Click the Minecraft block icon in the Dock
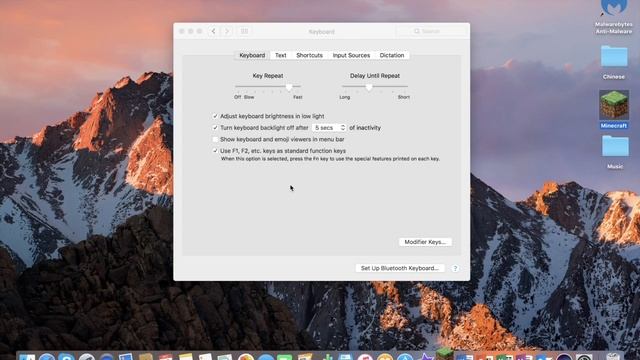 point(444,354)
